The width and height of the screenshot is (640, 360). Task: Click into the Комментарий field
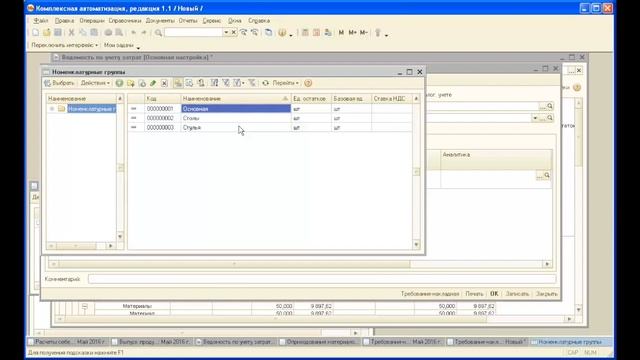[x=322, y=279]
